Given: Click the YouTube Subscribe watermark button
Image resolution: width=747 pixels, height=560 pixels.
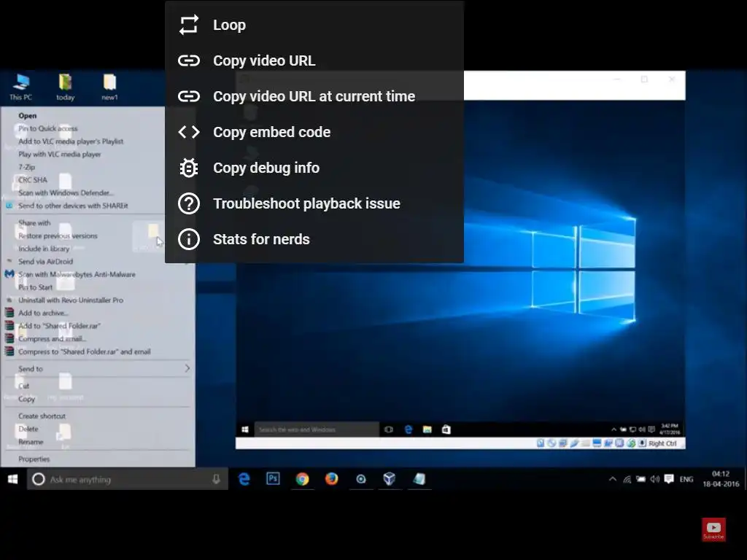Looking at the screenshot, I should coord(713,529).
